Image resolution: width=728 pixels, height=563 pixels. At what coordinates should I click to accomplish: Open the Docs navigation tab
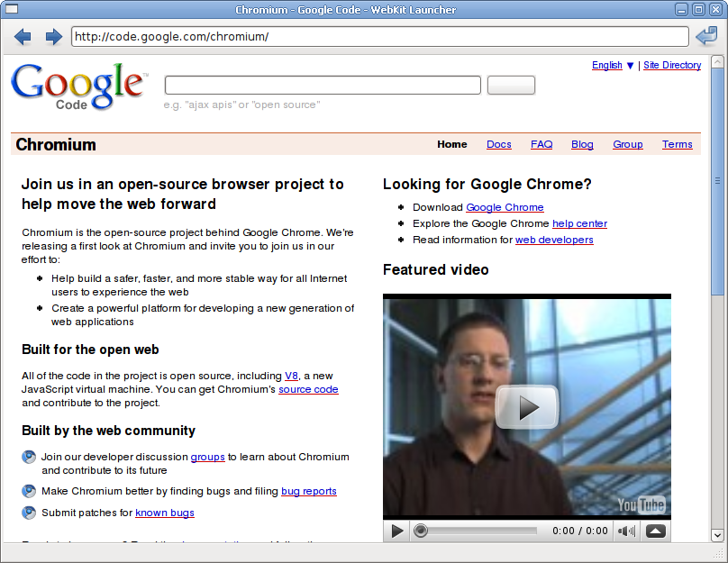[x=498, y=144]
